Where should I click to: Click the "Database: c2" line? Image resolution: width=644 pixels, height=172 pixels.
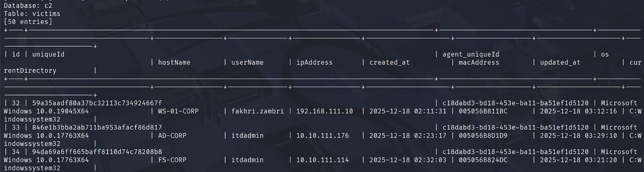coord(28,6)
